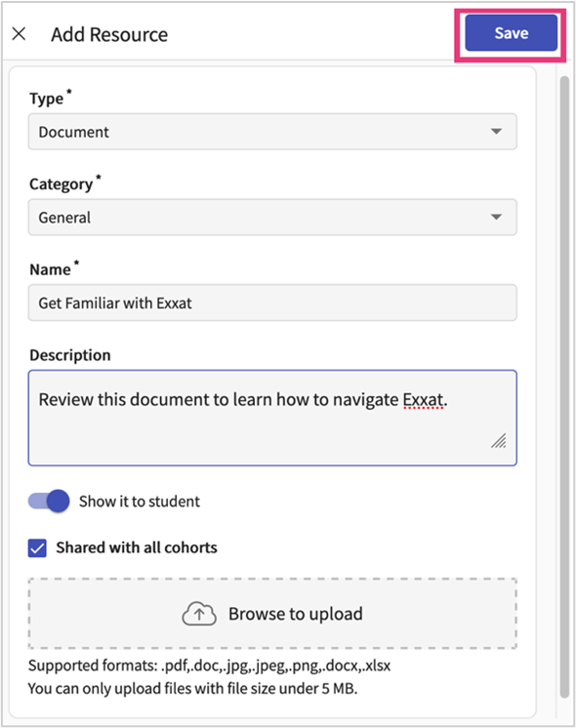The image size is (576, 728).
Task: Click the 'Shared with all cohorts' label text
Action: (137, 547)
